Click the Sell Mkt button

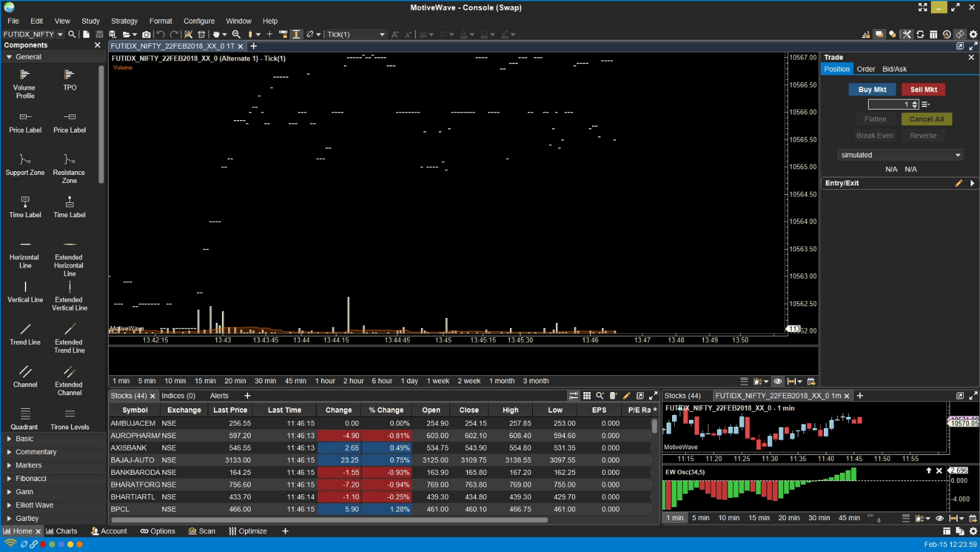point(923,90)
